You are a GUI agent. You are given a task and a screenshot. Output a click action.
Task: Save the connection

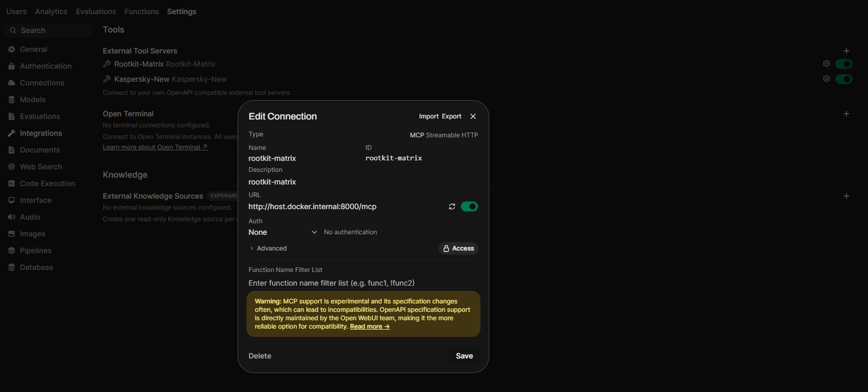(464, 356)
